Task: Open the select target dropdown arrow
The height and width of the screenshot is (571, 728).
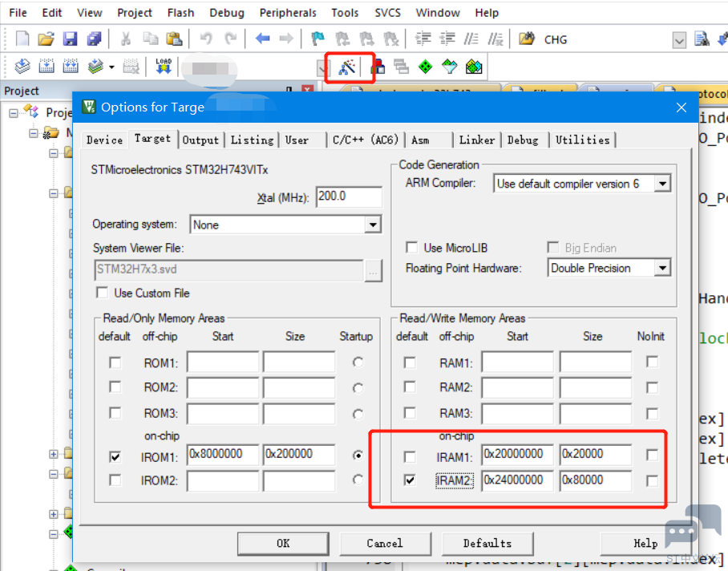Action: 324,70
